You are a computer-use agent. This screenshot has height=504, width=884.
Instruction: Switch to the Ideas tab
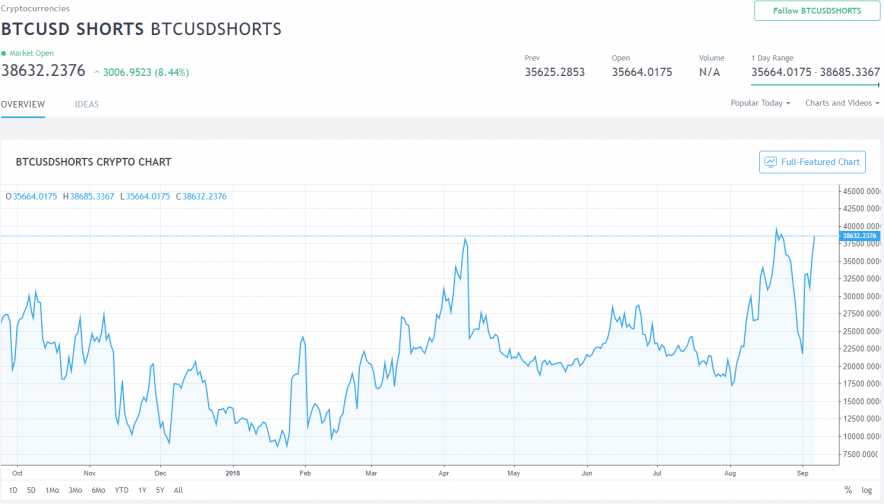coord(87,104)
